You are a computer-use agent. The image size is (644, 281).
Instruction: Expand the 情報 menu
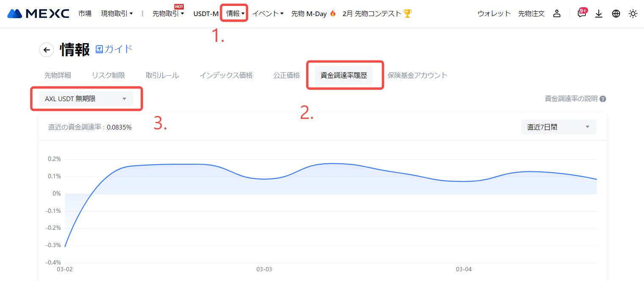[235, 14]
